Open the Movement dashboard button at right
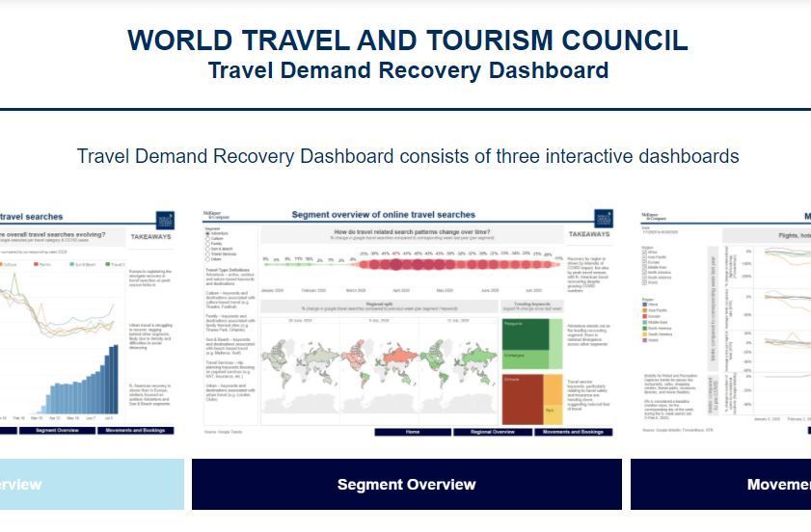 tap(720, 485)
